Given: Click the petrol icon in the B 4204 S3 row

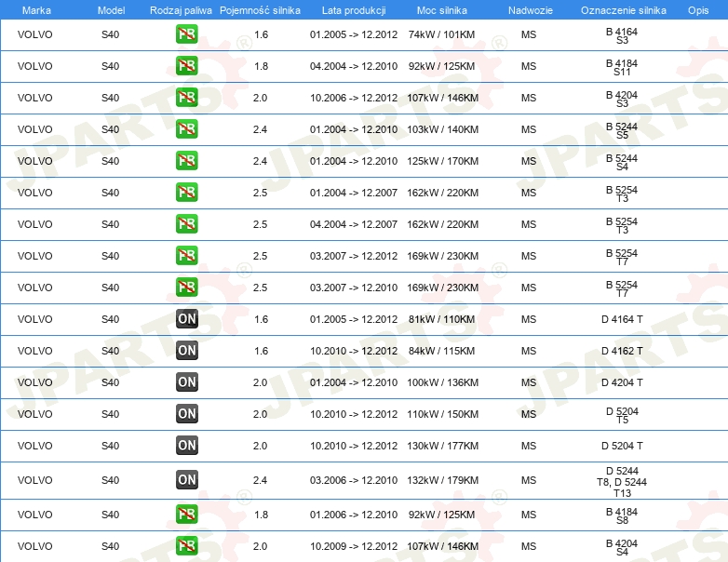Looking at the screenshot, I should coord(186,98).
